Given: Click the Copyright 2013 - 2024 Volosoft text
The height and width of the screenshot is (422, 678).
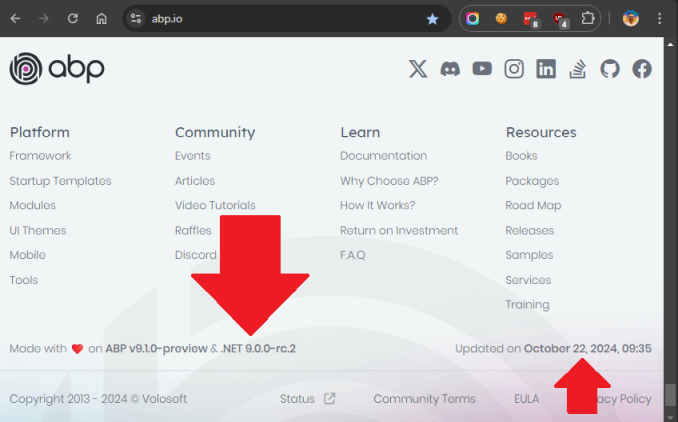Looking at the screenshot, I should (x=98, y=399).
